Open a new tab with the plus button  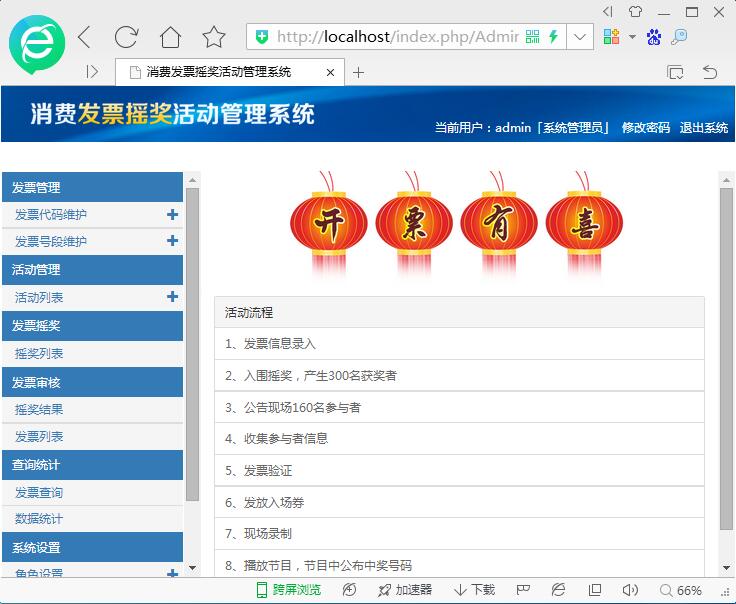(x=359, y=72)
